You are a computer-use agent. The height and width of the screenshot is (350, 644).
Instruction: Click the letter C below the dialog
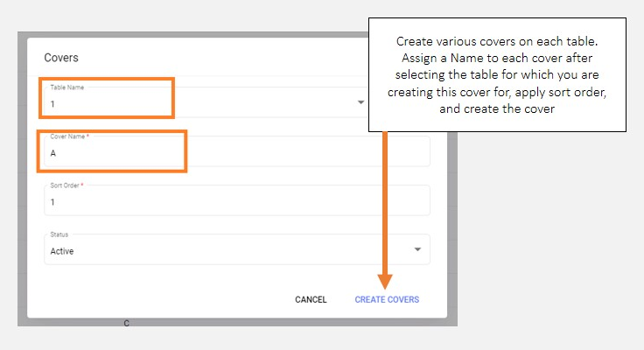(126, 324)
